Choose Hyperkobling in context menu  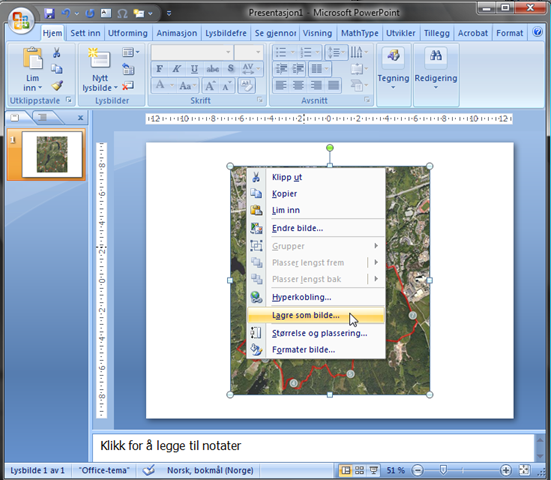point(316,297)
